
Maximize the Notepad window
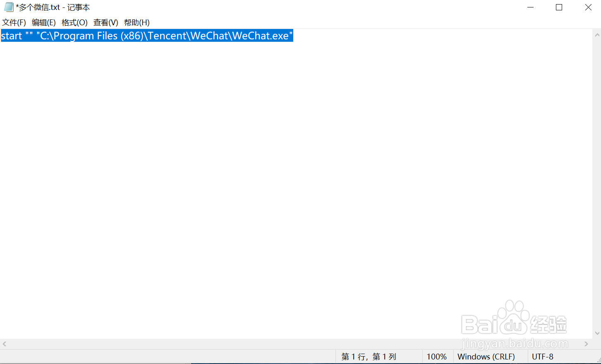point(559,7)
